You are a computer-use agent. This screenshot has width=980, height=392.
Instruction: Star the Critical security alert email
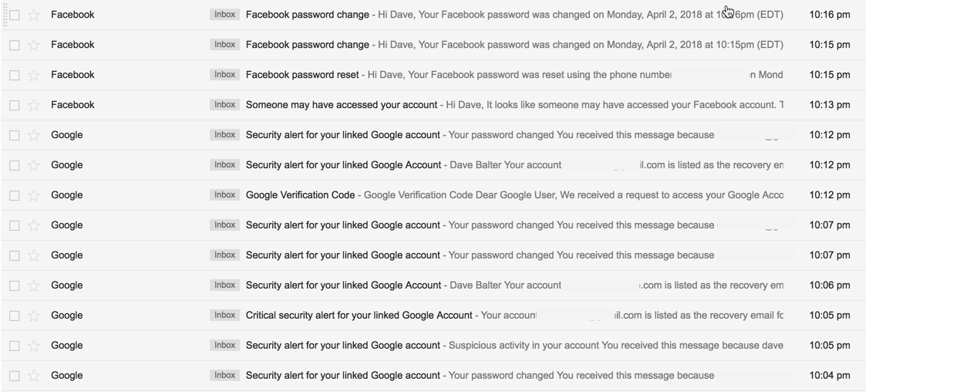tap(33, 316)
